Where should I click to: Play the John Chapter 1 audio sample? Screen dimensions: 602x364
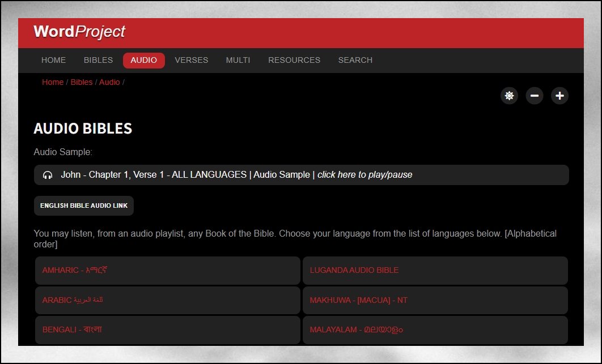pos(302,175)
